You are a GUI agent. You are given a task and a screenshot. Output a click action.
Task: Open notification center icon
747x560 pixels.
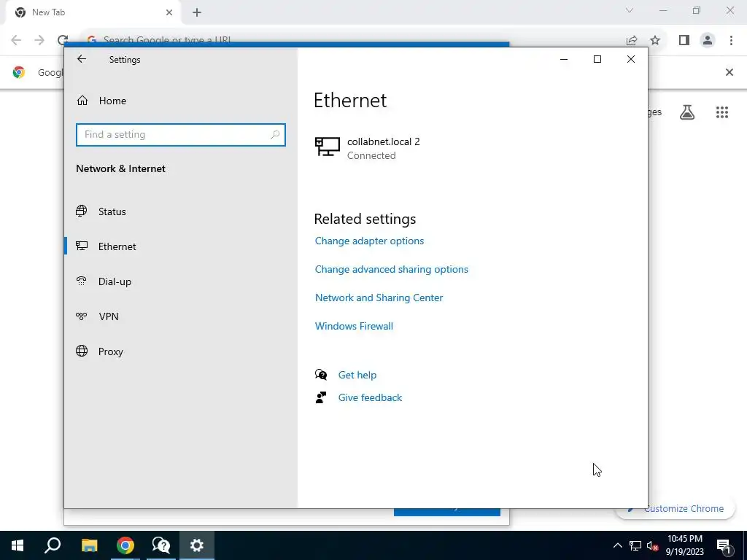pos(724,545)
